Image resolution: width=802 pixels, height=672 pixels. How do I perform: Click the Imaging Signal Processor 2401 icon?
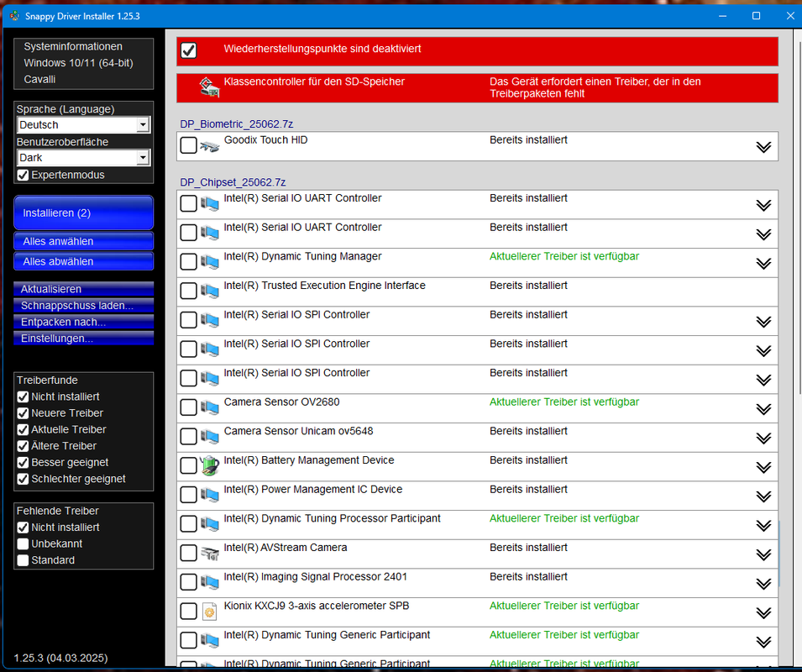pyautogui.click(x=209, y=582)
